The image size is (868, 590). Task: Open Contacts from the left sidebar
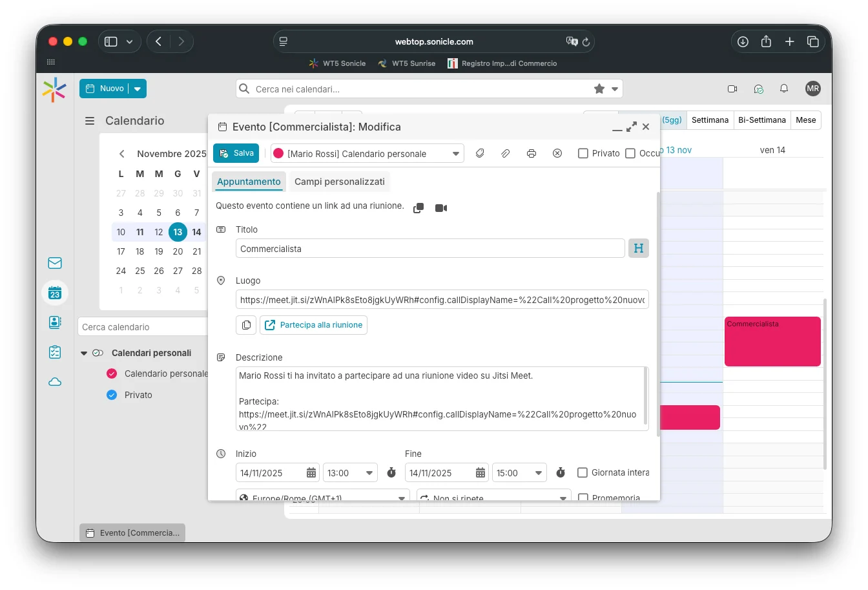55,322
